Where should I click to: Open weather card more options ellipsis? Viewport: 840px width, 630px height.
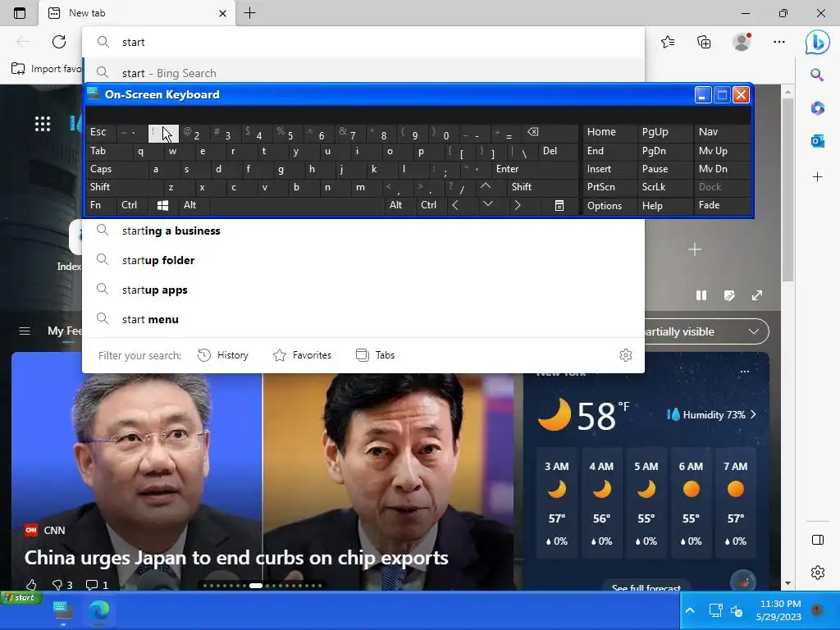[745, 372]
